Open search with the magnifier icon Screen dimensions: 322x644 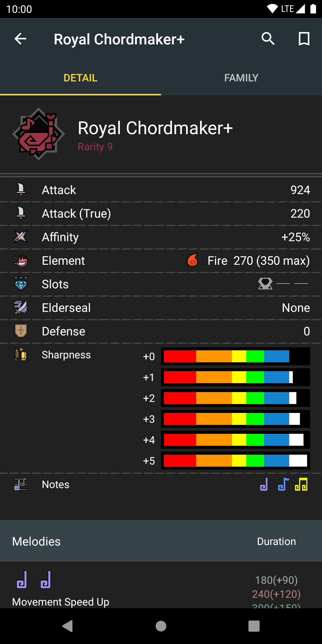pyautogui.click(x=268, y=39)
